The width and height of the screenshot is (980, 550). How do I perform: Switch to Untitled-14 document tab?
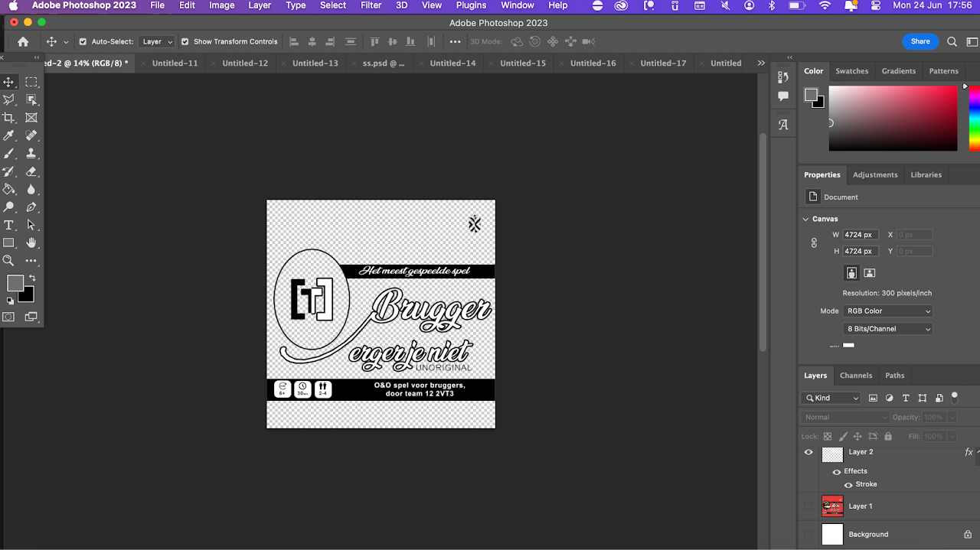click(452, 63)
